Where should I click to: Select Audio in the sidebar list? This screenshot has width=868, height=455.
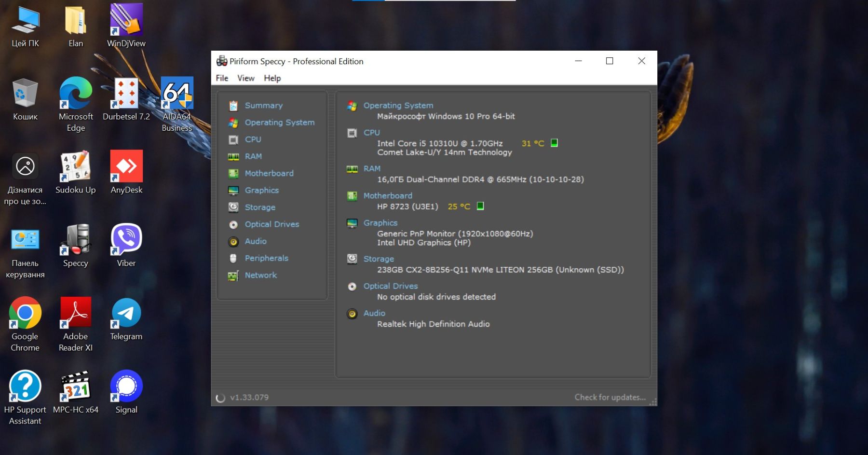point(256,241)
